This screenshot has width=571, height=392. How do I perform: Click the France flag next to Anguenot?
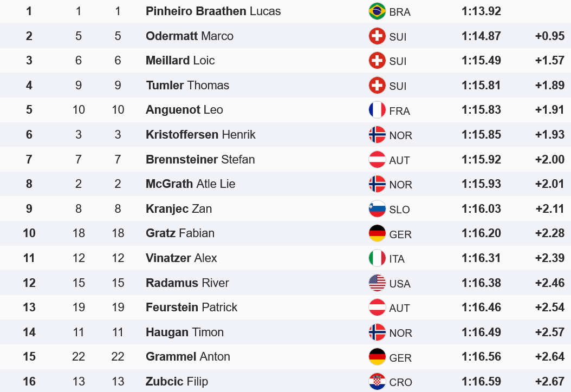pyautogui.click(x=377, y=110)
